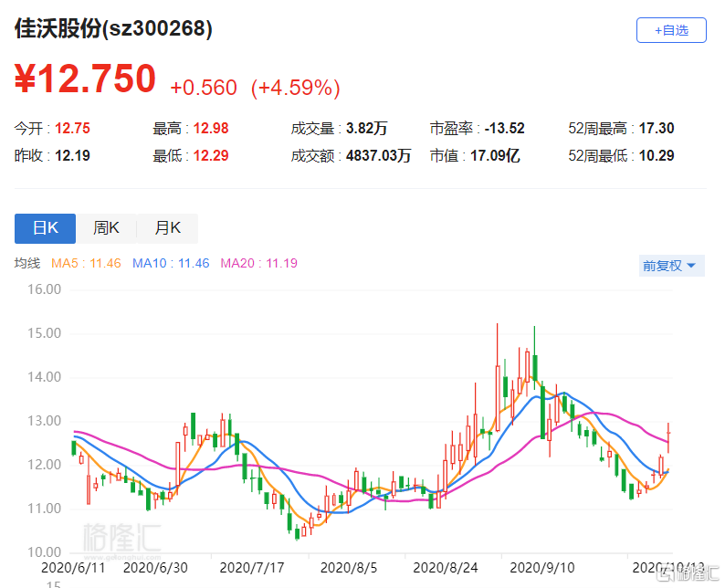Click the 市值 value 17.09亿
This screenshot has width=725, height=588.
click(495, 156)
